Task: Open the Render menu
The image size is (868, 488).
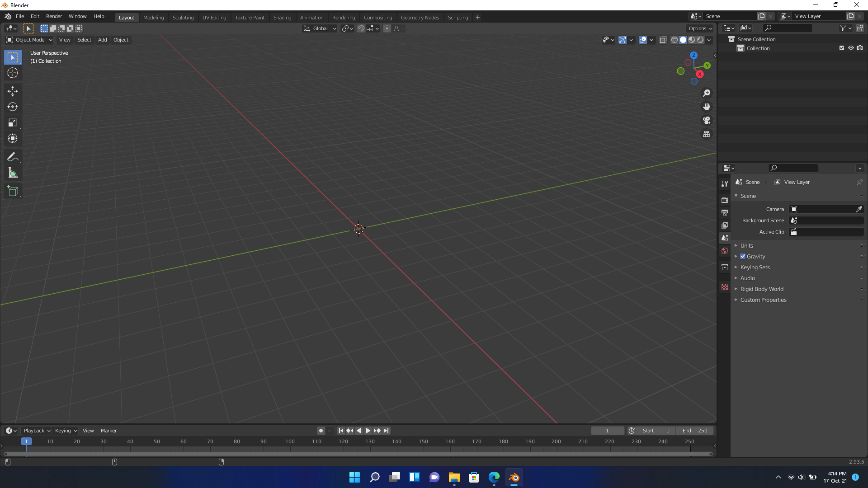Action: [x=54, y=16]
